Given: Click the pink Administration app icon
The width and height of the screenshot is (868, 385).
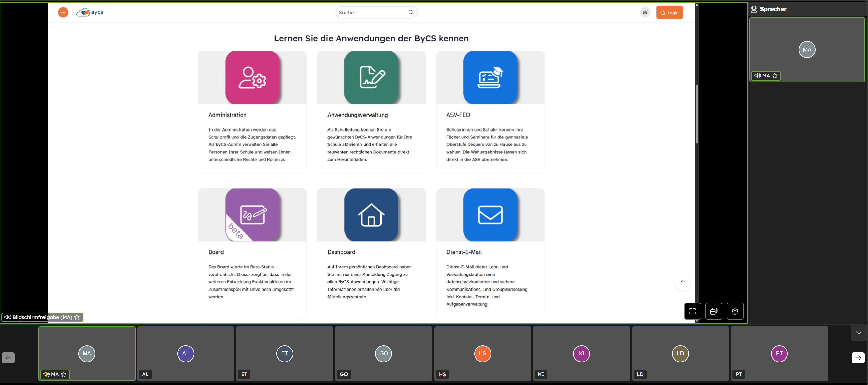Looking at the screenshot, I should tap(252, 77).
